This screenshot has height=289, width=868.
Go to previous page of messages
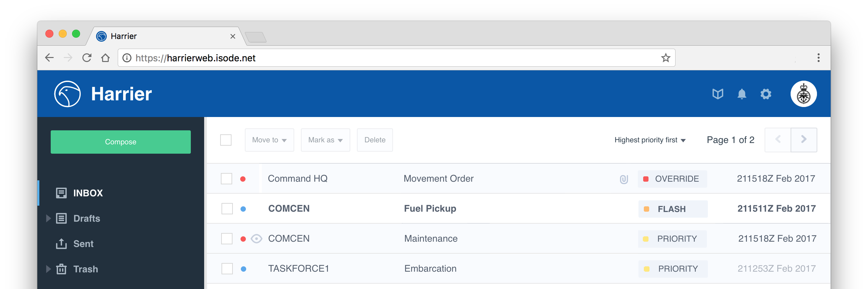(778, 140)
